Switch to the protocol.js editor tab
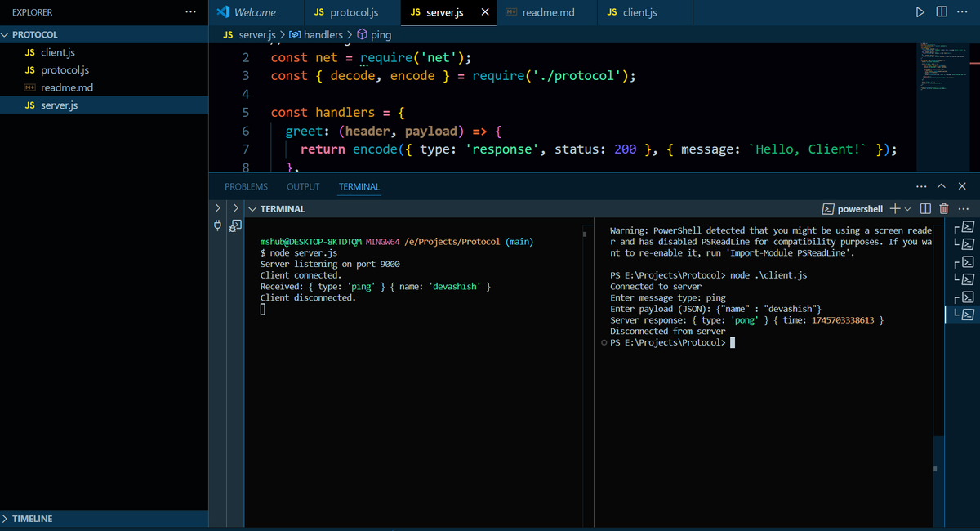Viewport: 980px width, 531px height. pyautogui.click(x=352, y=12)
